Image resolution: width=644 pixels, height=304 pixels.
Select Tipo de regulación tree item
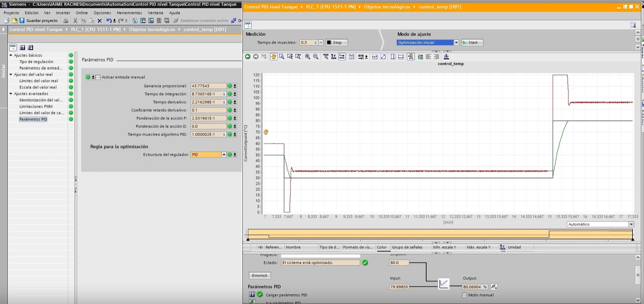[x=36, y=62]
